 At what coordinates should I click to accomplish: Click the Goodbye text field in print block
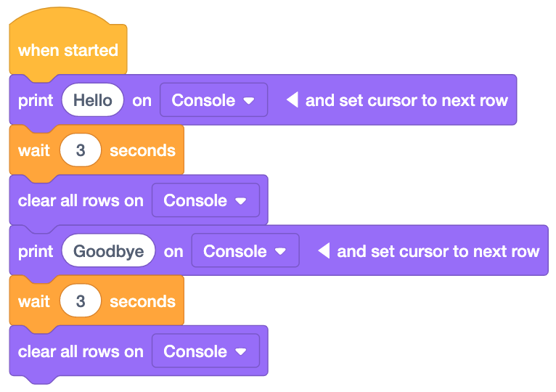[x=109, y=251]
